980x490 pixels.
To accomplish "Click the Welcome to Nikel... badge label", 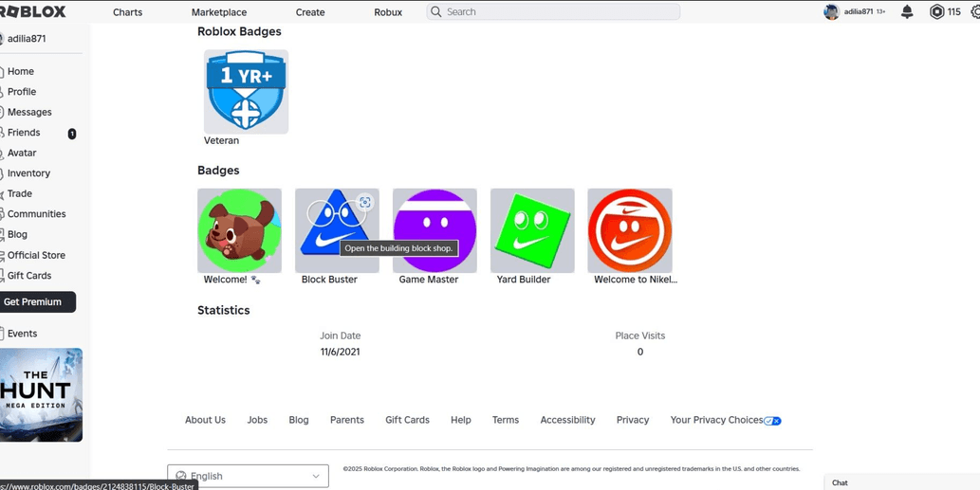I will [x=636, y=280].
